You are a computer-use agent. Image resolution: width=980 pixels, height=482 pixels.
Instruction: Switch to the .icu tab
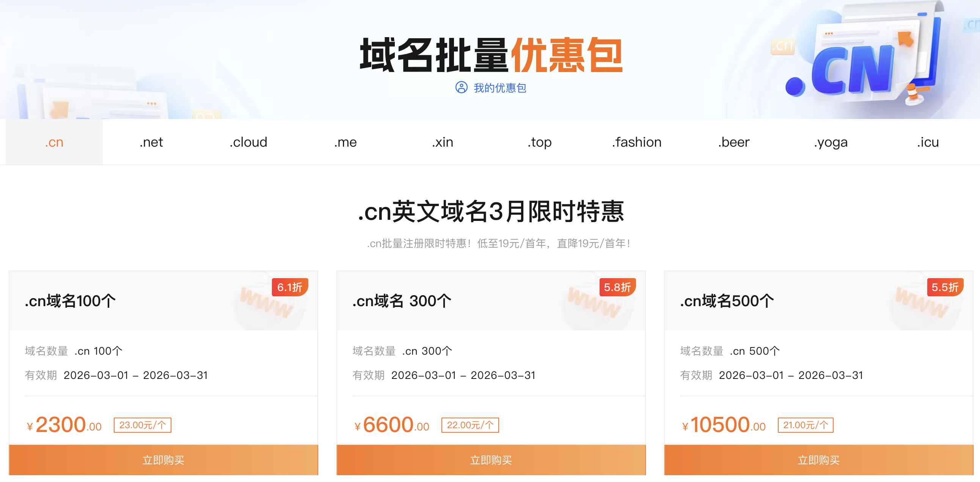click(x=928, y=142)
